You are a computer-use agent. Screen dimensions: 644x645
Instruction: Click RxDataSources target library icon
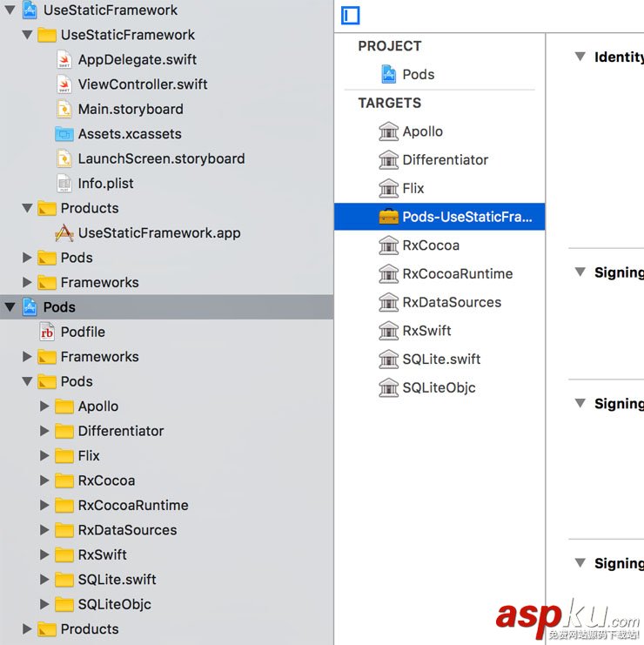389,302
